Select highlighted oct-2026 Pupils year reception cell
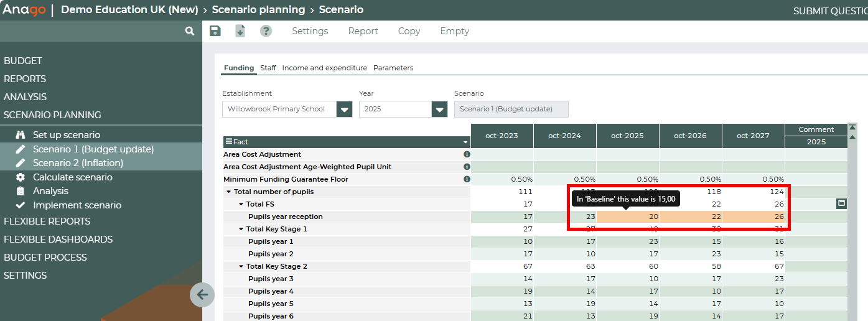Screen dimensions: 868x321 point(691,216)
